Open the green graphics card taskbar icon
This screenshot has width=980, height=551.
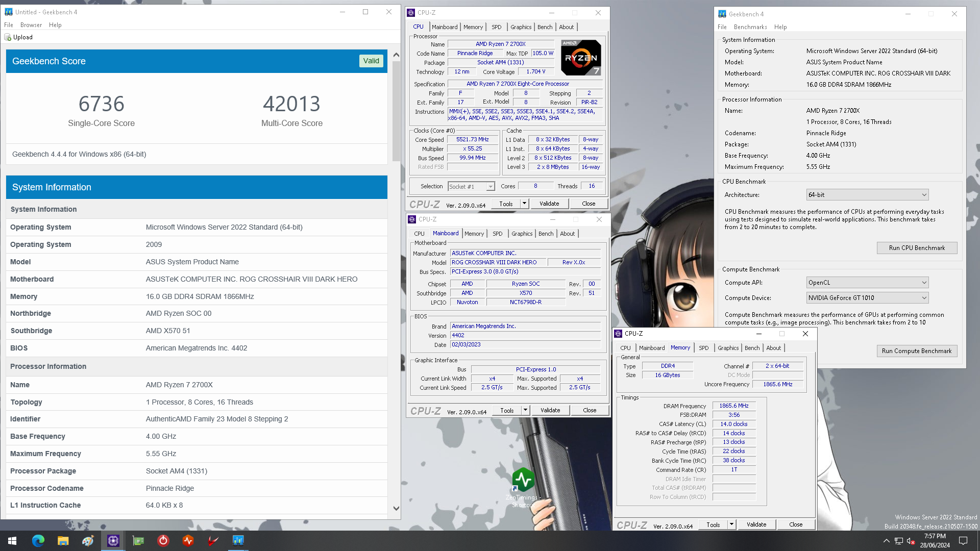[138, 541]
